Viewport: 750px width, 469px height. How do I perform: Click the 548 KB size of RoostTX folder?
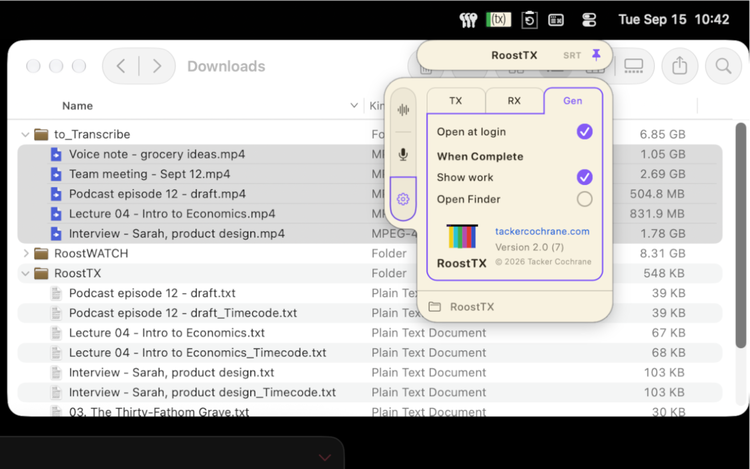click(x=664, y=273)
